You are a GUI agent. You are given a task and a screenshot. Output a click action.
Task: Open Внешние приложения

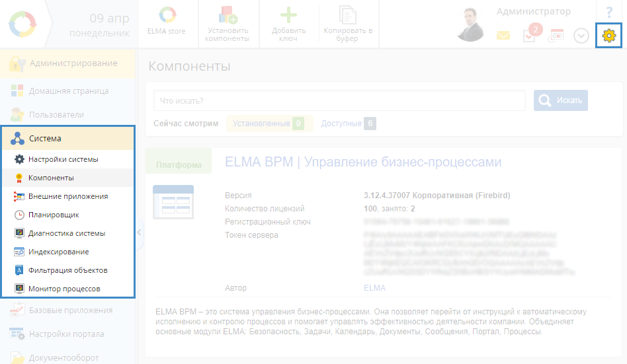tap(68, 196)
